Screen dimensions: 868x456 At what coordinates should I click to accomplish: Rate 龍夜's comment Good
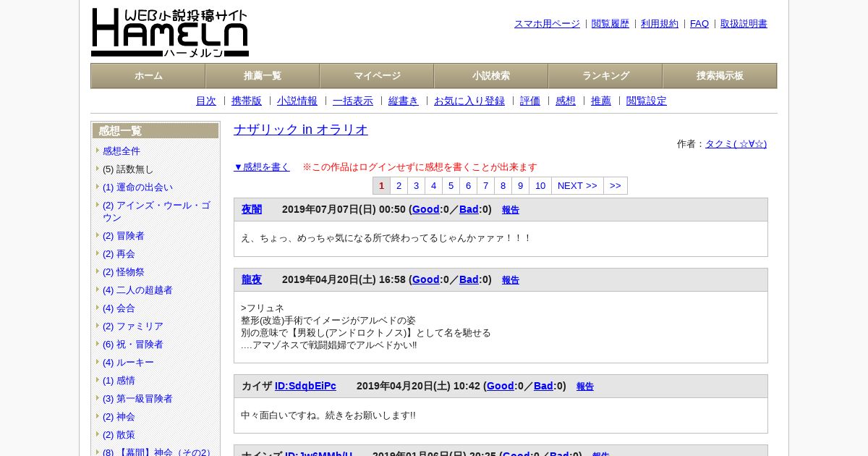(x=426, y=279)
